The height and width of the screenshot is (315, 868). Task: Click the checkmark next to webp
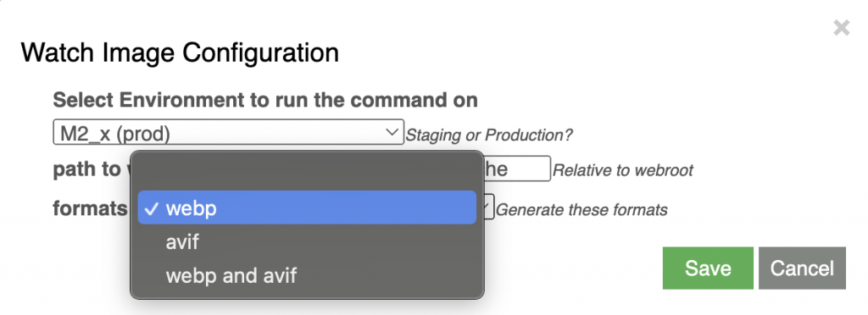click(x=151, y=208)
